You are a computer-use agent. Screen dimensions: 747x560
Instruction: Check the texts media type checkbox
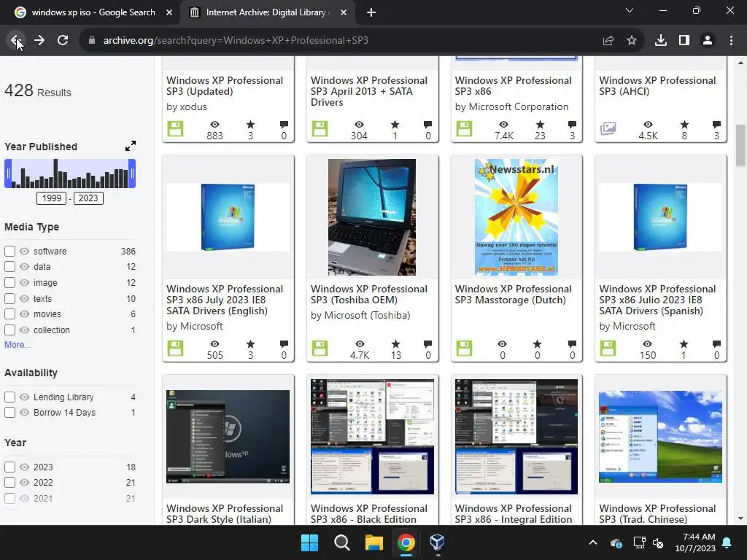(10, 298)
